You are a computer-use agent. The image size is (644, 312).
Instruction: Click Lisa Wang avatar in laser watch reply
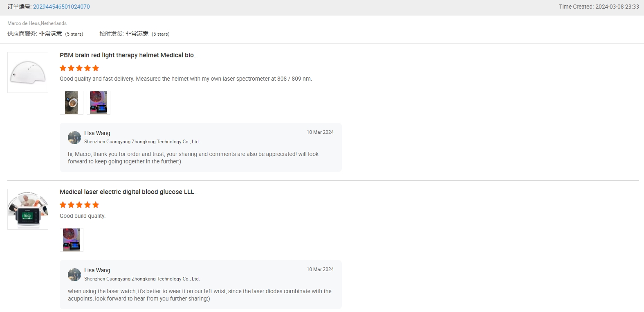[74, 275]
